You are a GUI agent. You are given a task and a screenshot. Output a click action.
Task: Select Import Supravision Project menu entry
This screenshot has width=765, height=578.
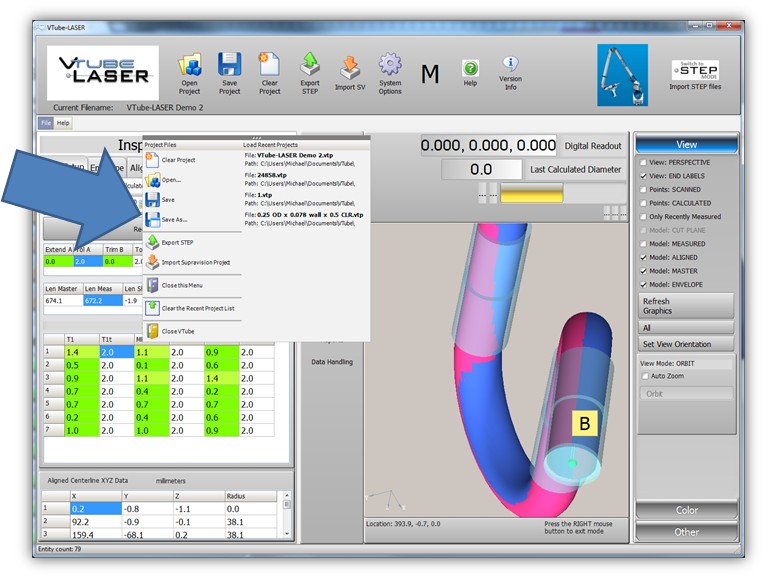[x=195, y=262]
